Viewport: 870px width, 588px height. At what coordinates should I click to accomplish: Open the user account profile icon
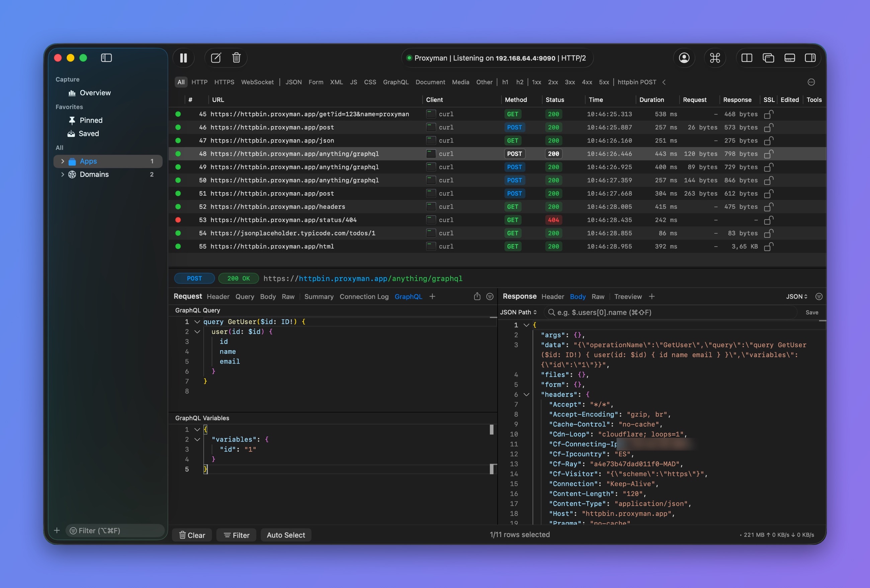(x=684, y=58)
